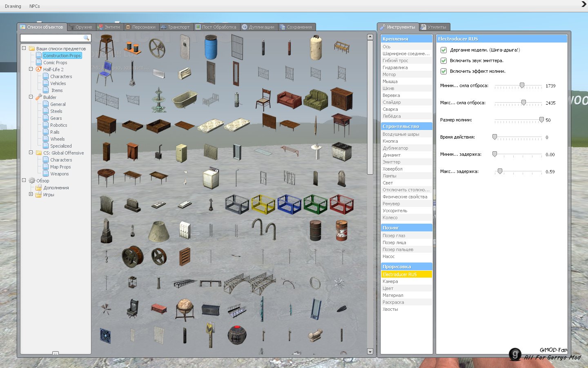Pick the yellow plastic crate prop
This screenshot has height=368, width=588.
pyautogui.click(x=263, y=204)
